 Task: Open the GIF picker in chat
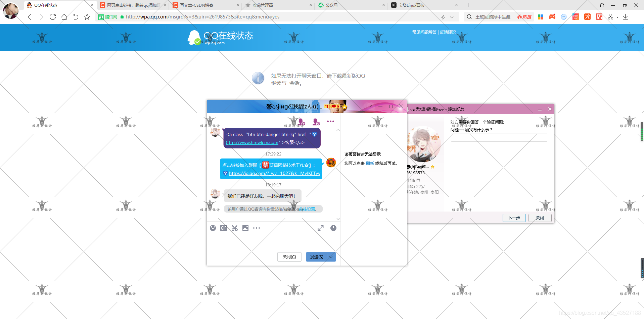click(x=224, y=228)
